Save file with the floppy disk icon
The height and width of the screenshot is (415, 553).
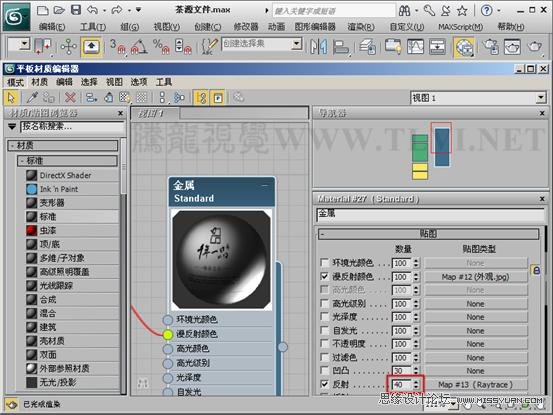76,10
